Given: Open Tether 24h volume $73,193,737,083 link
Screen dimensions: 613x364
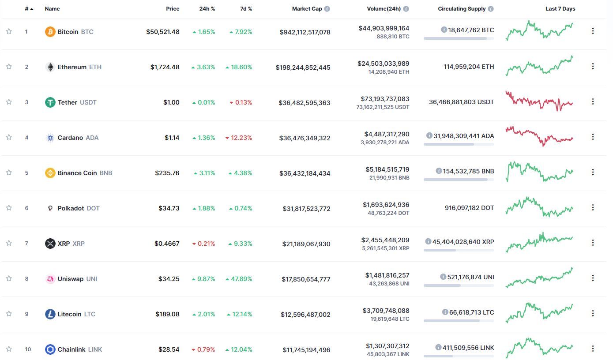Looking at the screenshot, I should point(385,99).
